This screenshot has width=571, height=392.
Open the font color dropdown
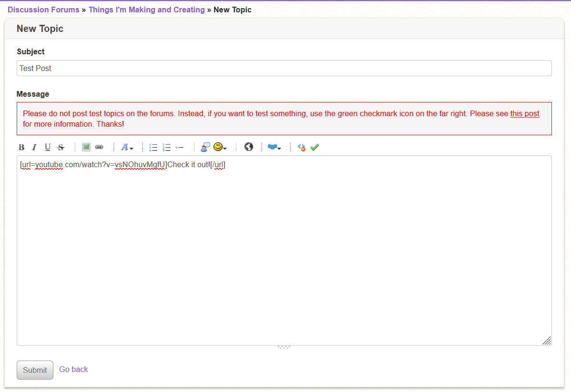[127, 147]
